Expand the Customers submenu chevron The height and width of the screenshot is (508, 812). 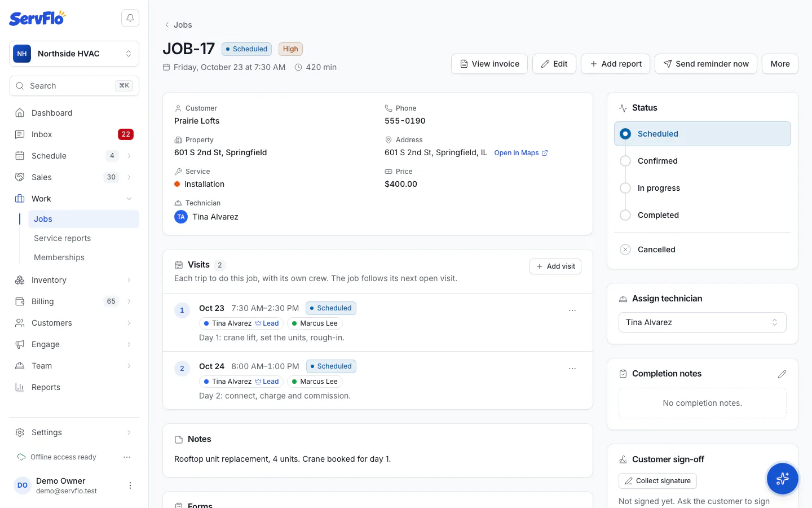coord(129,323)
